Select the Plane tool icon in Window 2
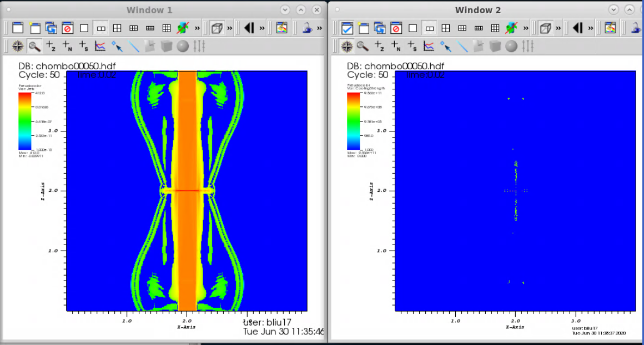 [x=479, y=47]
